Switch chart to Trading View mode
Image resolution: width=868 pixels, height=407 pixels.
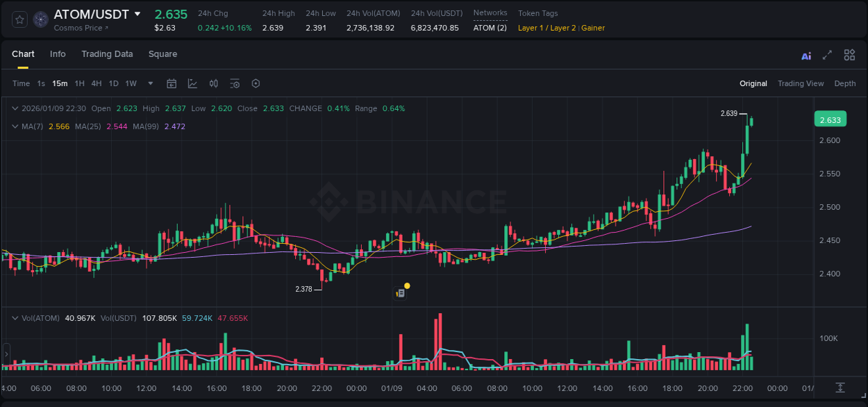(801, 83)
